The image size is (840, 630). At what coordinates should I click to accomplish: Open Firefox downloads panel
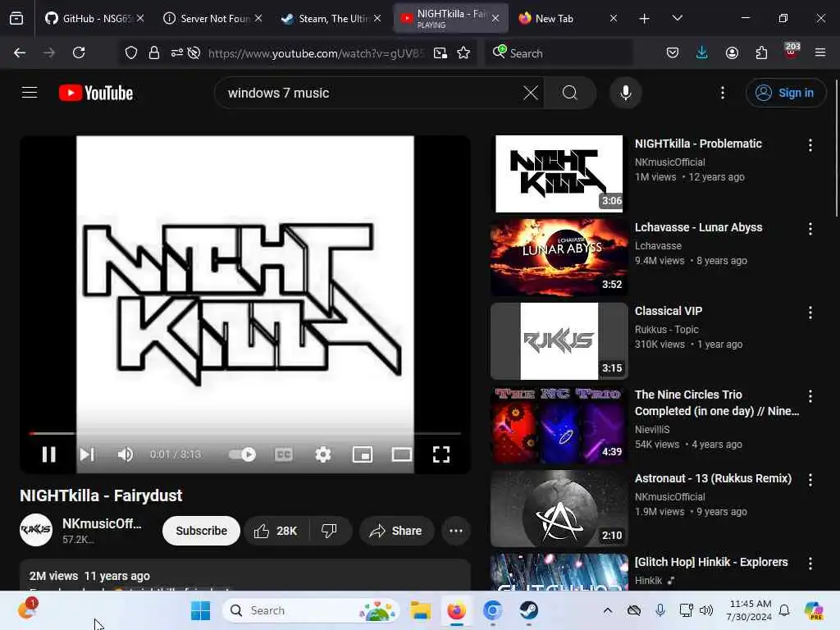[x=702, y=52]
